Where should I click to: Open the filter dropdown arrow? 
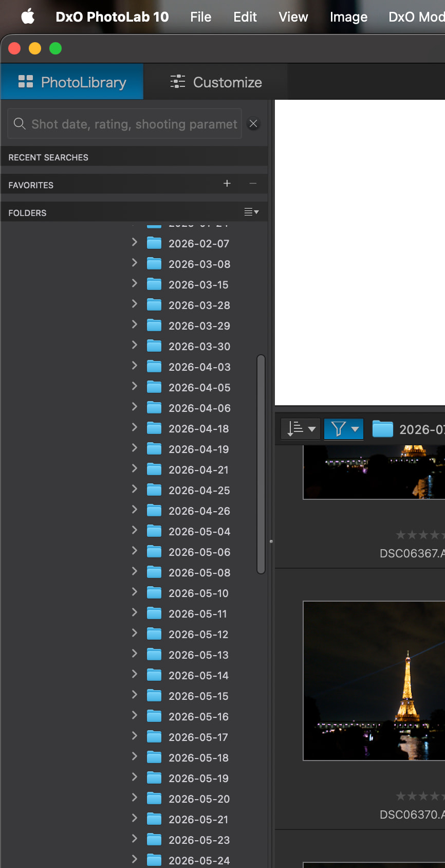coord(355,429)
